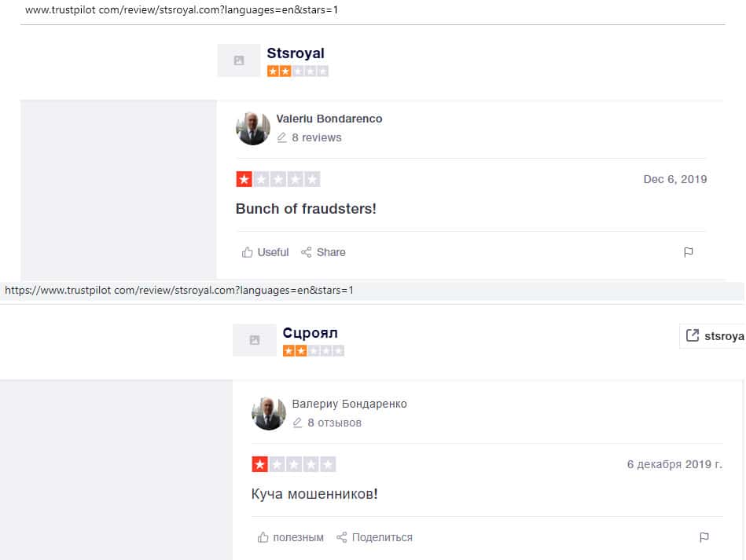Click the Stsroyal company name heading
Screen dimensions: 746x560
pos(296,53)
